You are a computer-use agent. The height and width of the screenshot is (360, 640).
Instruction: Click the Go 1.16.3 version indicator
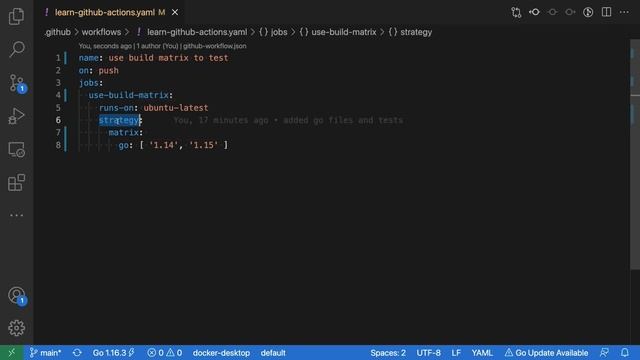coord(113,353)
